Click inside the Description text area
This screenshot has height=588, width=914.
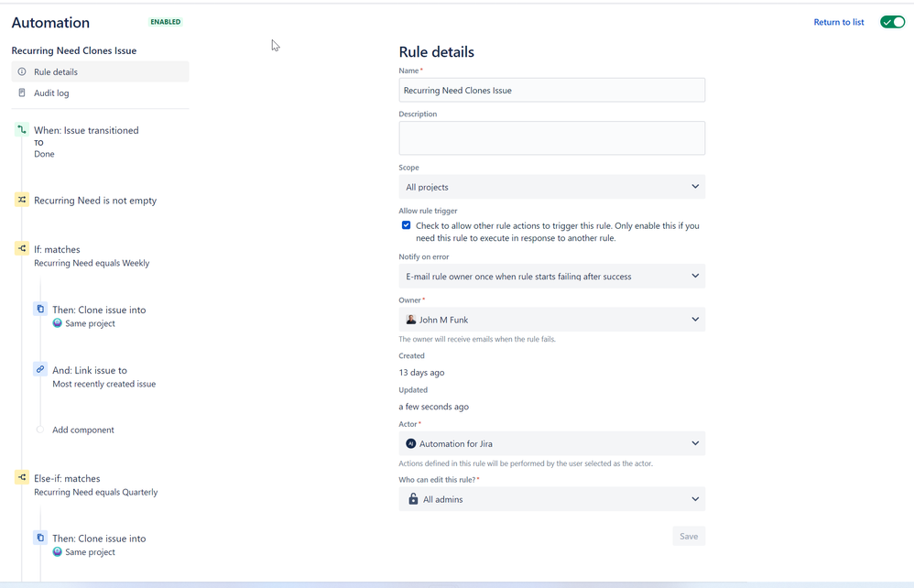click(551, 137)
